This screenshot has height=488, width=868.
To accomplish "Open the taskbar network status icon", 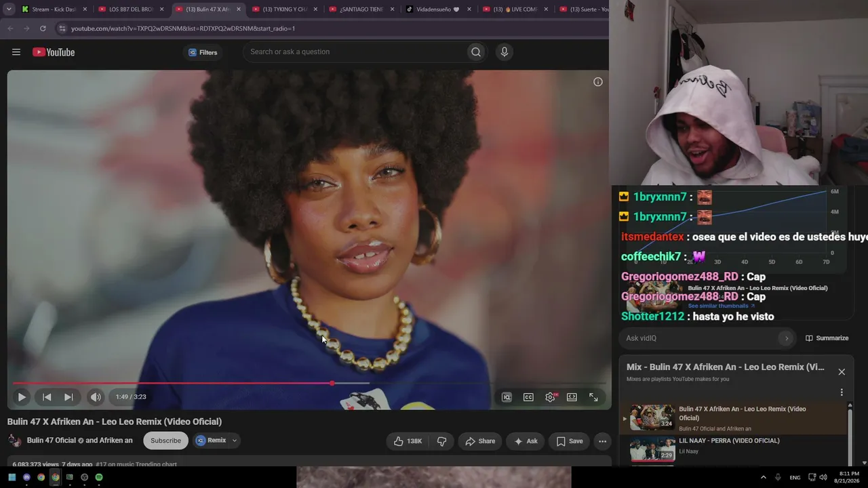I will (812, 477).
